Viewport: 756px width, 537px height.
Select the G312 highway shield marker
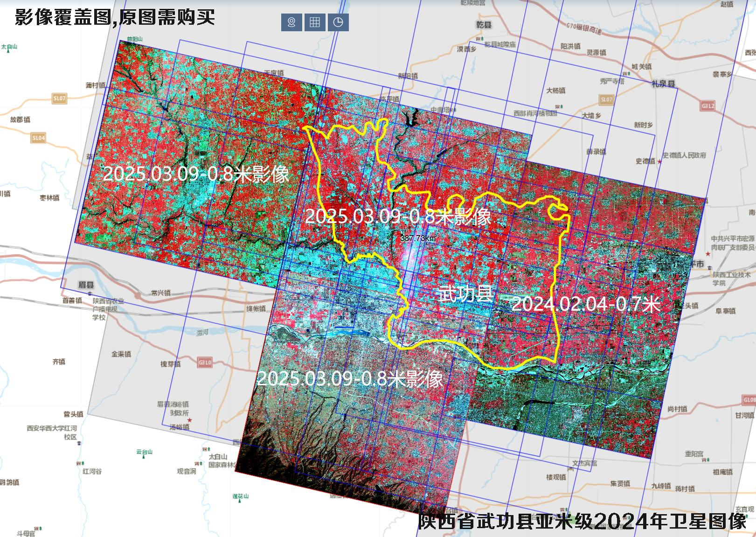tap(707, 106)
